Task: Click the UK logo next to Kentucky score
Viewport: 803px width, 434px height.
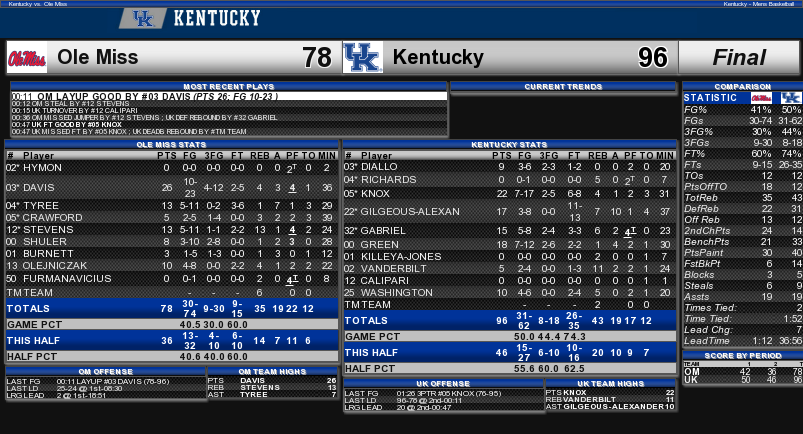Action: tap(363, 57)
